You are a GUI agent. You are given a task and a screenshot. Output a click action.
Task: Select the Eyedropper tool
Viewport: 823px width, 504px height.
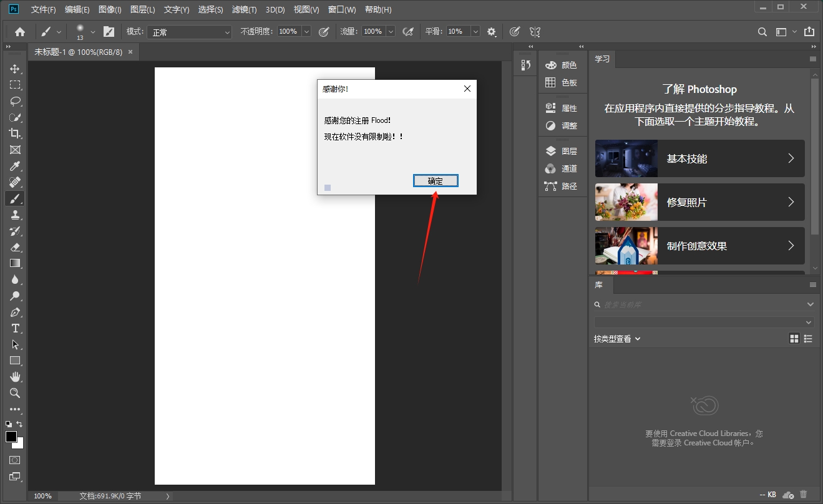tap(15, 166)
